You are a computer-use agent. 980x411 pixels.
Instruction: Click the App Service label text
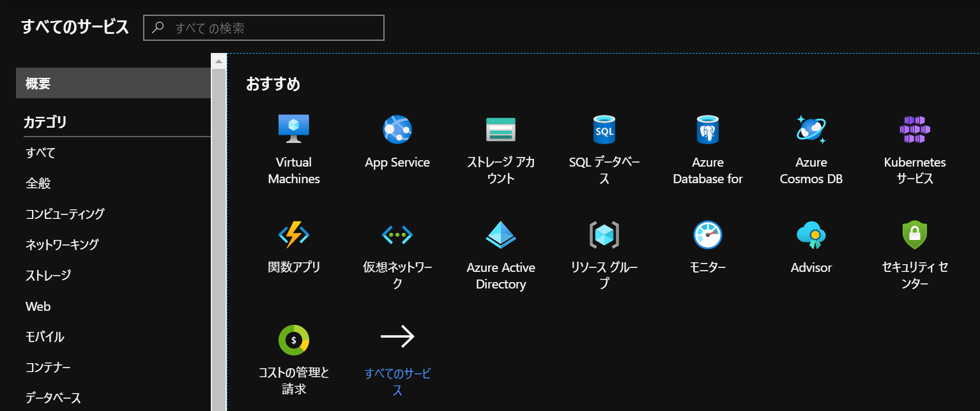click(397, 163)
